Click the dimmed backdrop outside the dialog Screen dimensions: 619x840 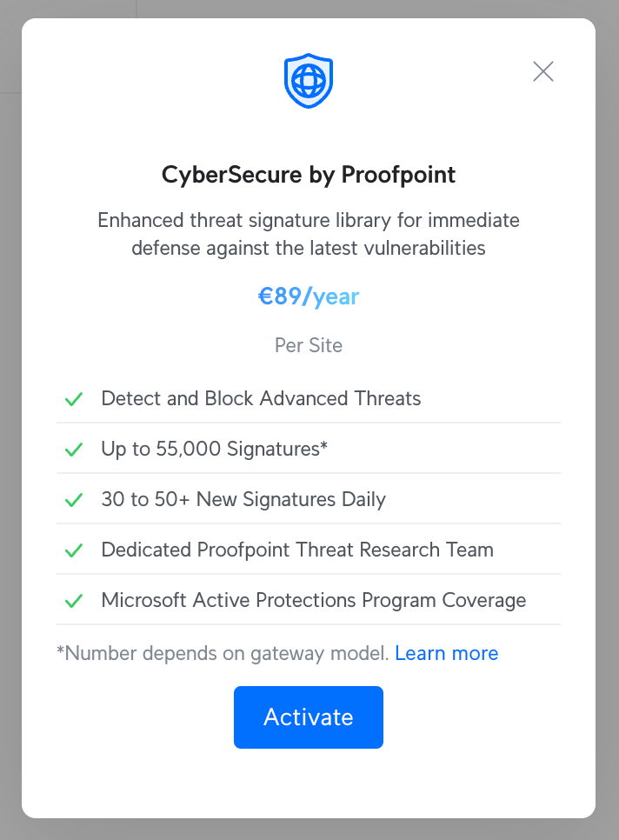(x=10, y=435)
